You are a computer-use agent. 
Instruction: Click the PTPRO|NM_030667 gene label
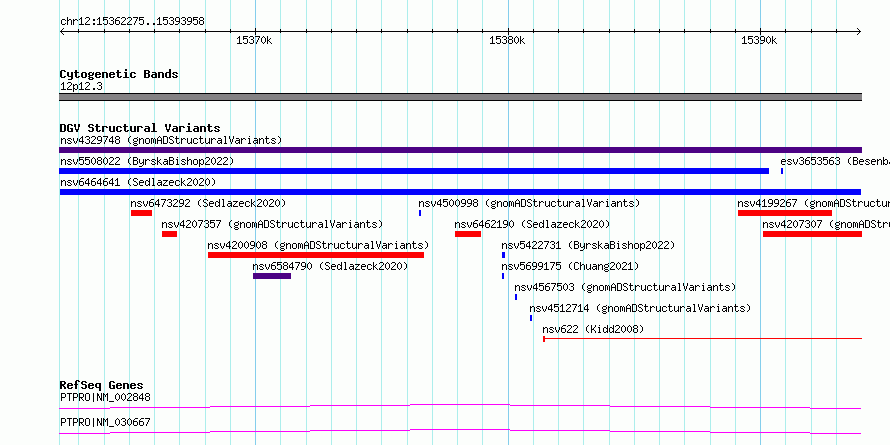pyautogui.click(x=105, y=422)
